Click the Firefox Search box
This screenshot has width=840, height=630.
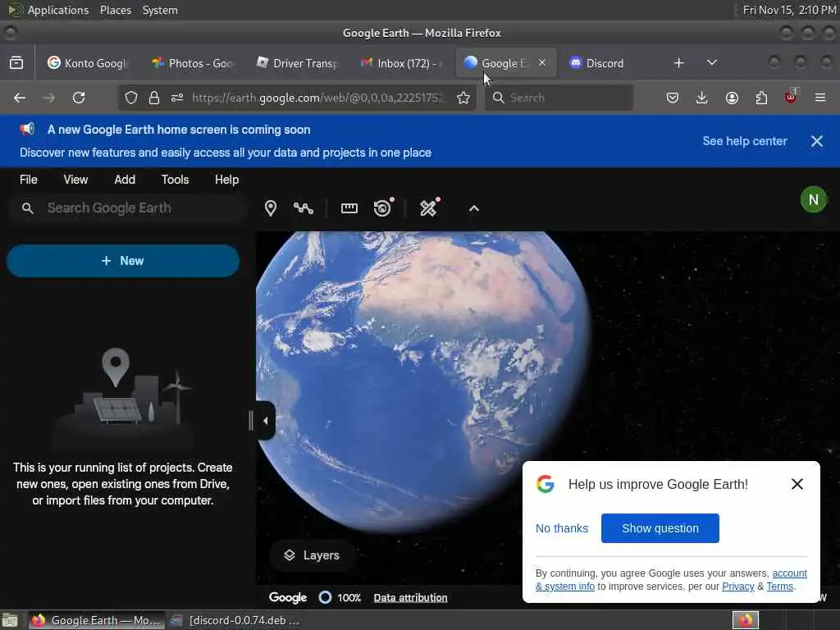point(559,98)
